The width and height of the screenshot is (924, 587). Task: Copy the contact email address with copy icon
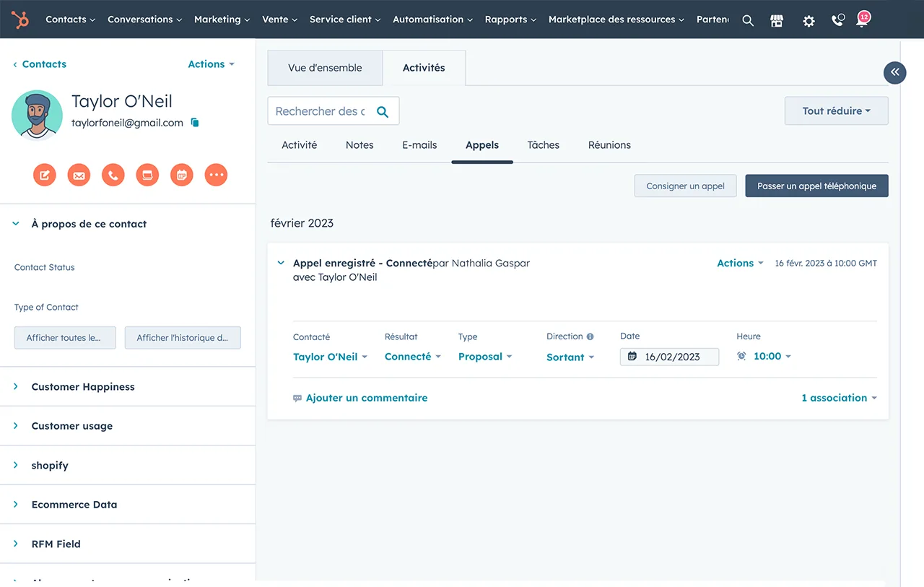[195, 123]
